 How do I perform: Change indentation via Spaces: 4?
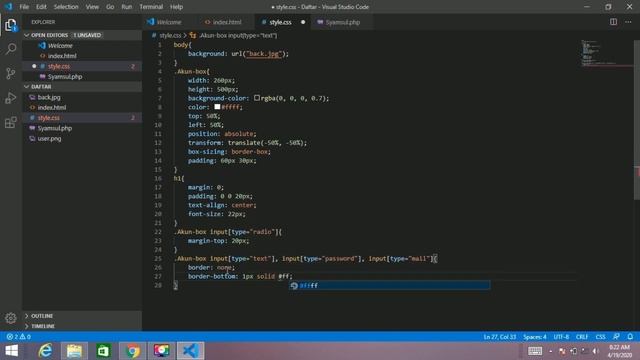click(x=535, y=337)
